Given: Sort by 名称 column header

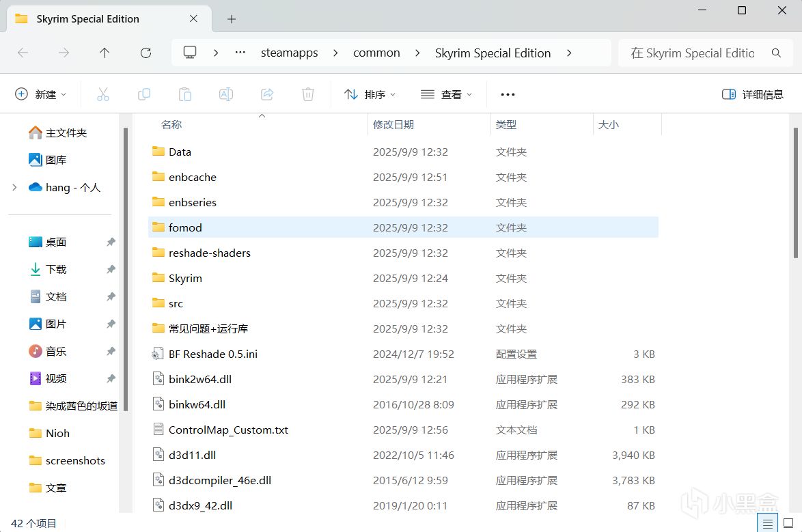Looking at the screenshot, I should click(x=171, y=124).
